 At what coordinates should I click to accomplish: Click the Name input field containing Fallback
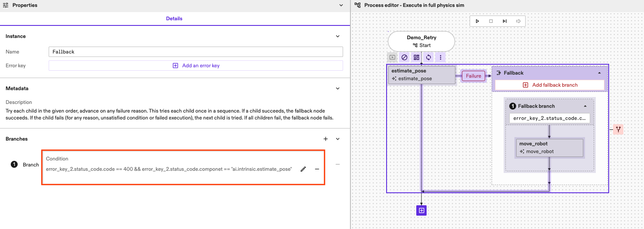(x=196, y=52)
